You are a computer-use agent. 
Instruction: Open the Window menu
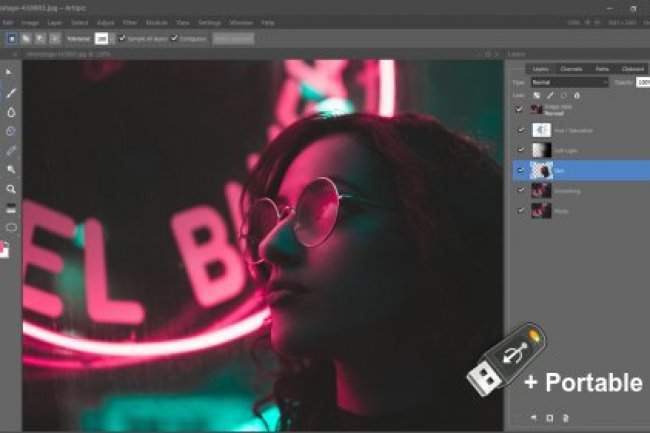(241, 23)
